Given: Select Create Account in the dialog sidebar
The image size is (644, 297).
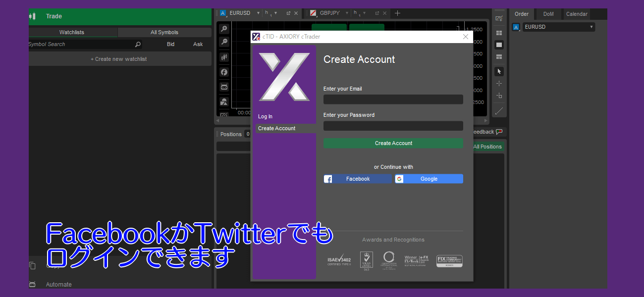Looking at the screenshot, I should click(x=286, y=129).
